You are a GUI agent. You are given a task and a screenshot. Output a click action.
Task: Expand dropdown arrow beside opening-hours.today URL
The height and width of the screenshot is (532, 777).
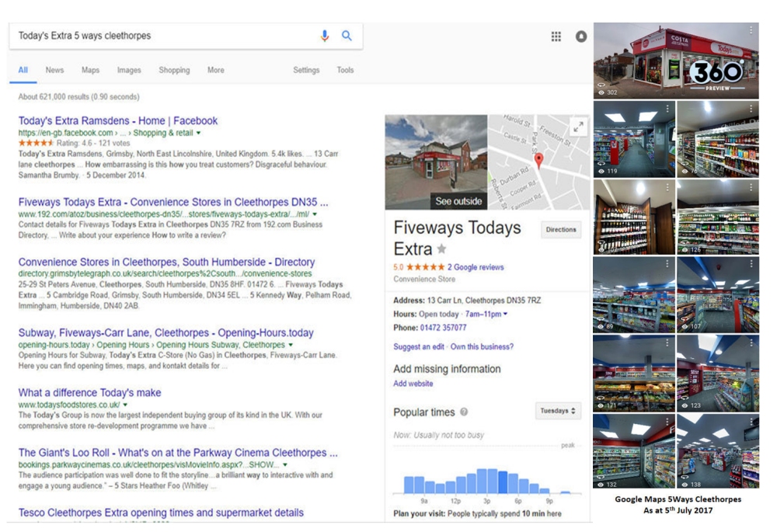(x=291, y=345)
